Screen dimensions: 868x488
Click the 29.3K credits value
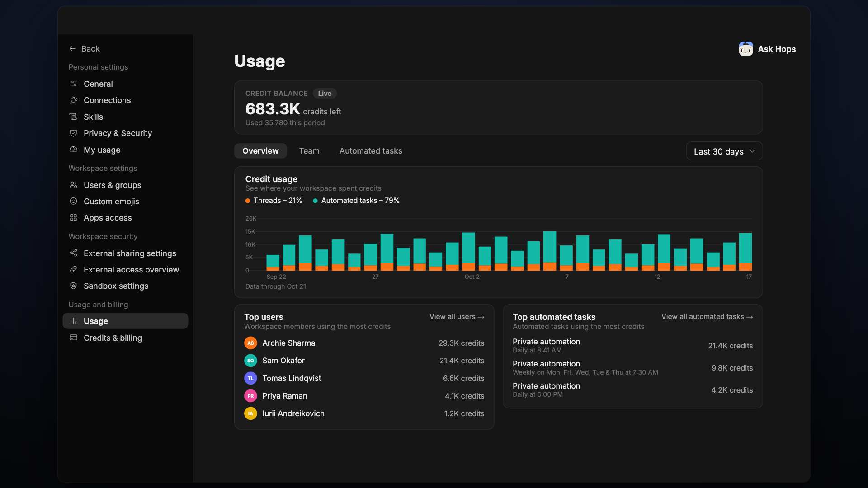(x=461, y=343)
